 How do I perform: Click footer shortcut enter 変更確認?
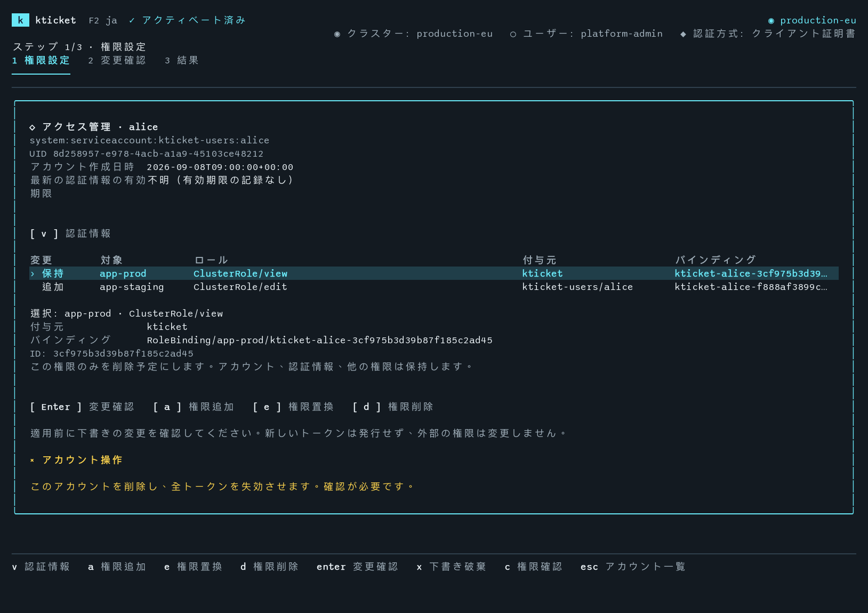357,567
